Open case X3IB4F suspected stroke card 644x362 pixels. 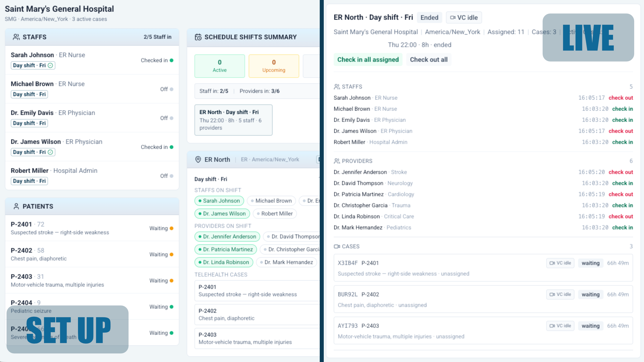[483, 268]
